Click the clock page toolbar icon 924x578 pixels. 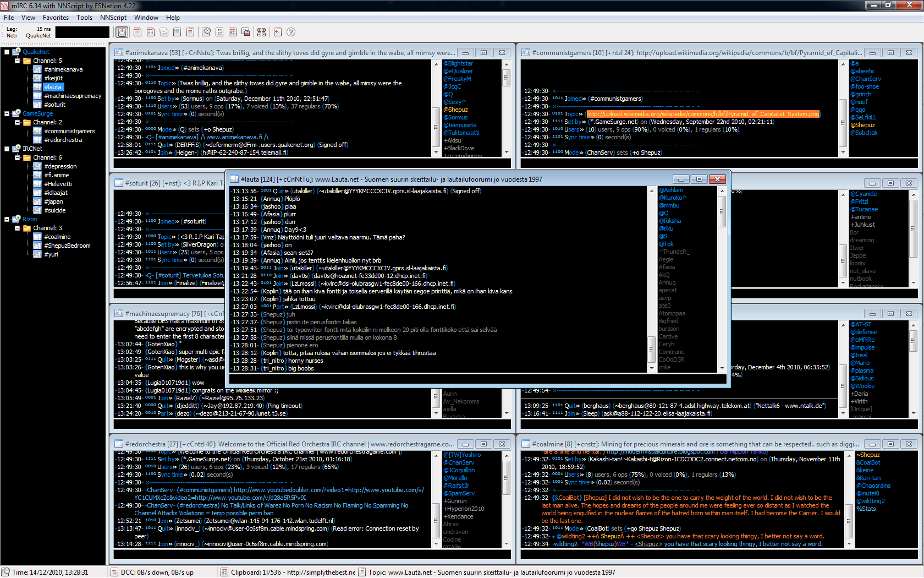click(206, 32)
